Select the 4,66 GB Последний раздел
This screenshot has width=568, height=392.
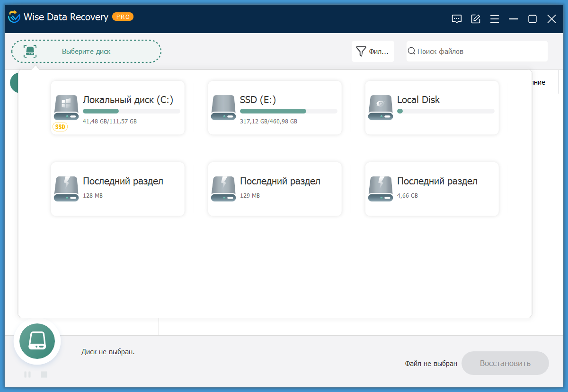click(x=431, y=189)
